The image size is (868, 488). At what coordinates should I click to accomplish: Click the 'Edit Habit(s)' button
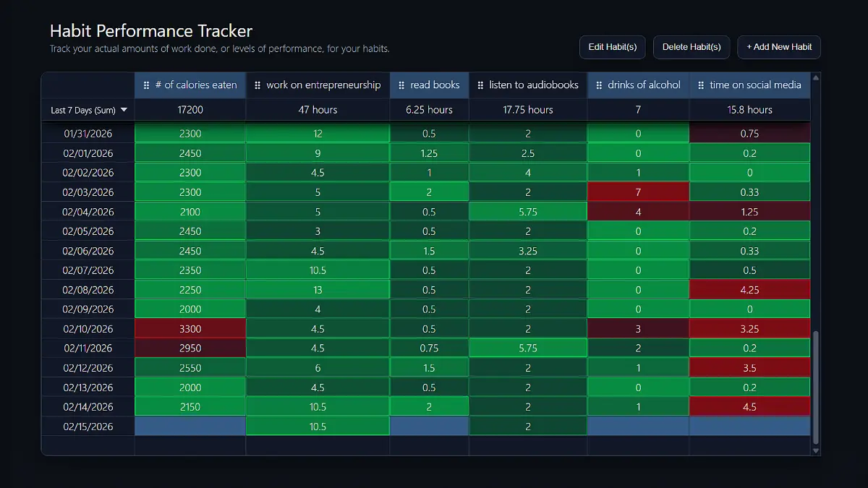(612, 47)
